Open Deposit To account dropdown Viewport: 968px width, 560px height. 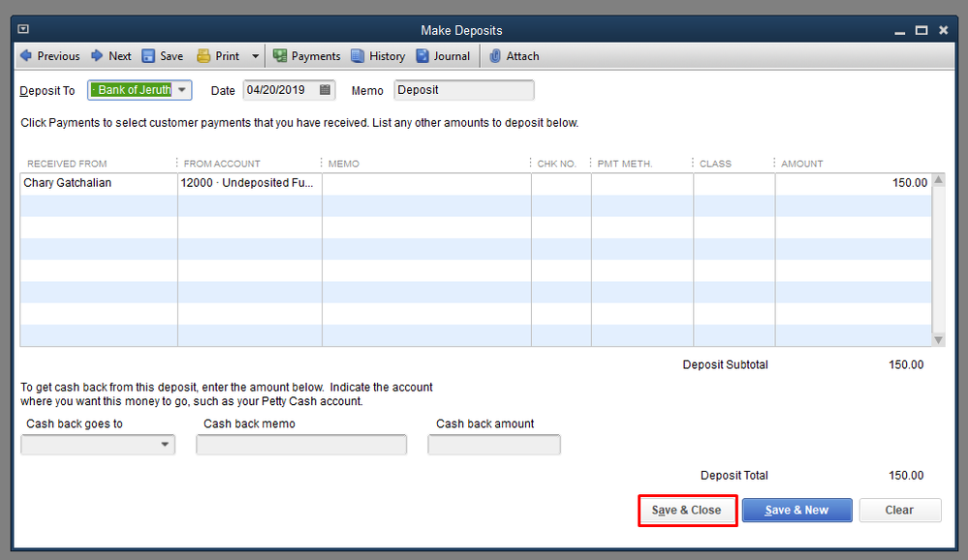click(x=182, y=89)
